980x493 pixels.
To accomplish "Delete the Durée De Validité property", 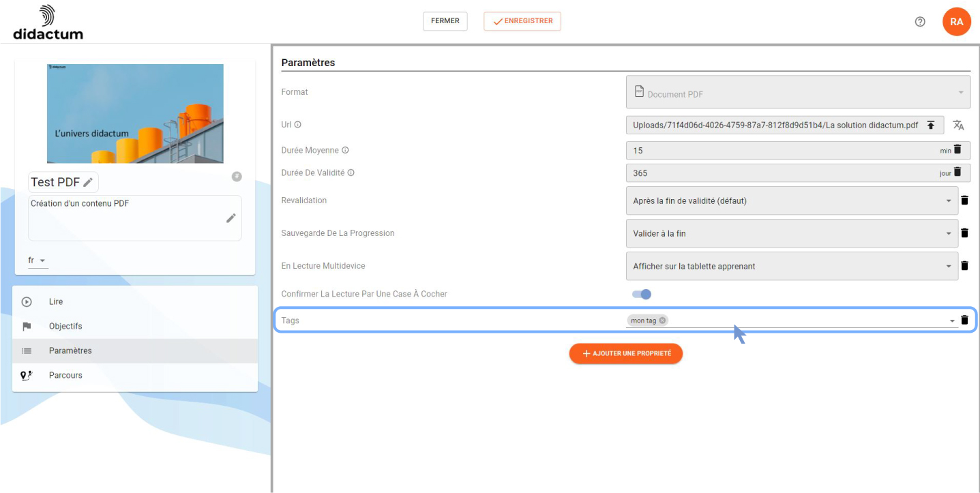I will pos(957,172).
